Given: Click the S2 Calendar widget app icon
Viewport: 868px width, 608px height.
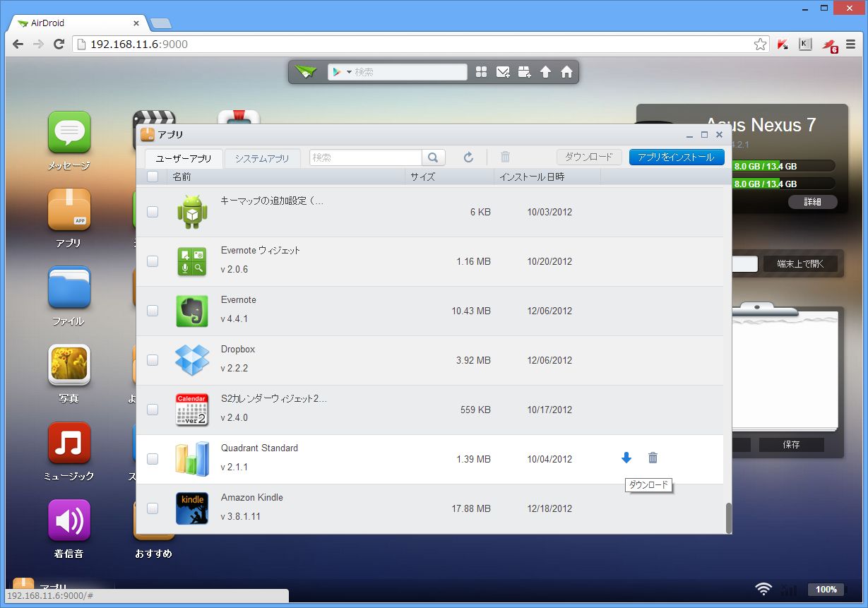Looking at the screenshot, I should click(x=192, y=410).
